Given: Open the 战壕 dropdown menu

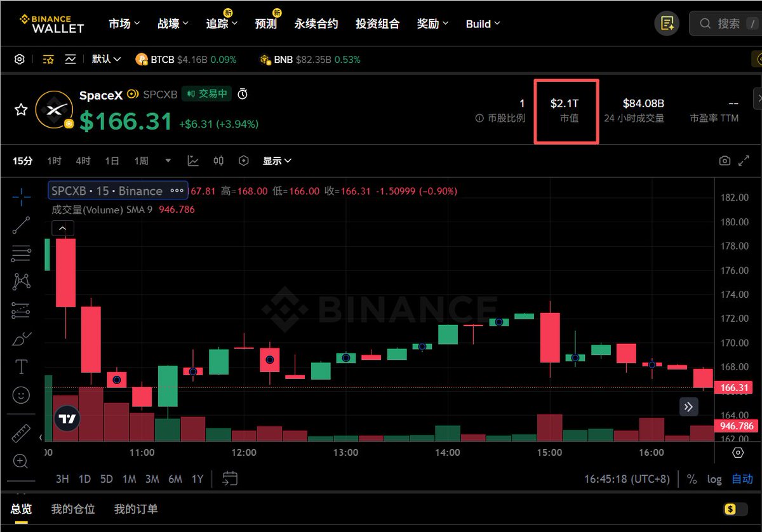Looking at the screenshot, I should 173,23.
